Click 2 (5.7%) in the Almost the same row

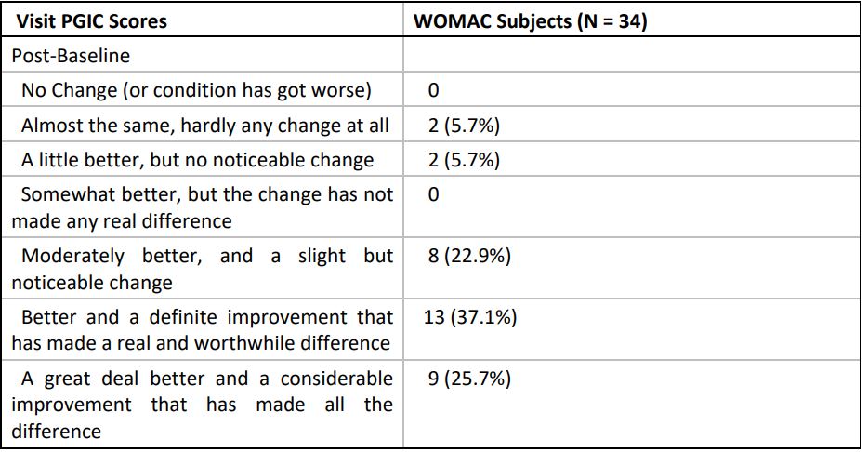pos(462,125)
